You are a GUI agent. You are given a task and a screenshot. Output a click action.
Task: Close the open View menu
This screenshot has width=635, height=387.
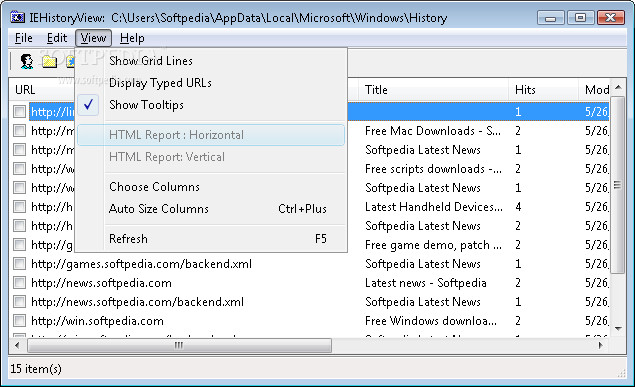tap(93, 38)
